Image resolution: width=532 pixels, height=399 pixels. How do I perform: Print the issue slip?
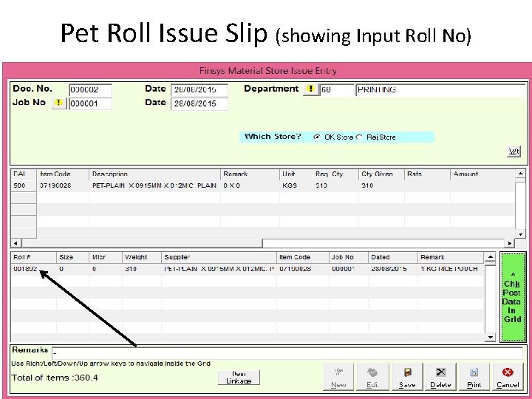tap(474, 377)
